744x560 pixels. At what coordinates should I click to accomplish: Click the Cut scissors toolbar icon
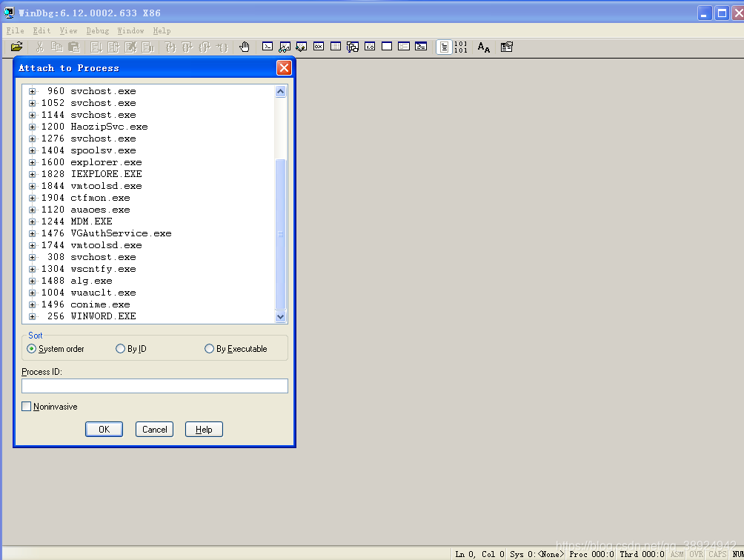tap(39, 47)
